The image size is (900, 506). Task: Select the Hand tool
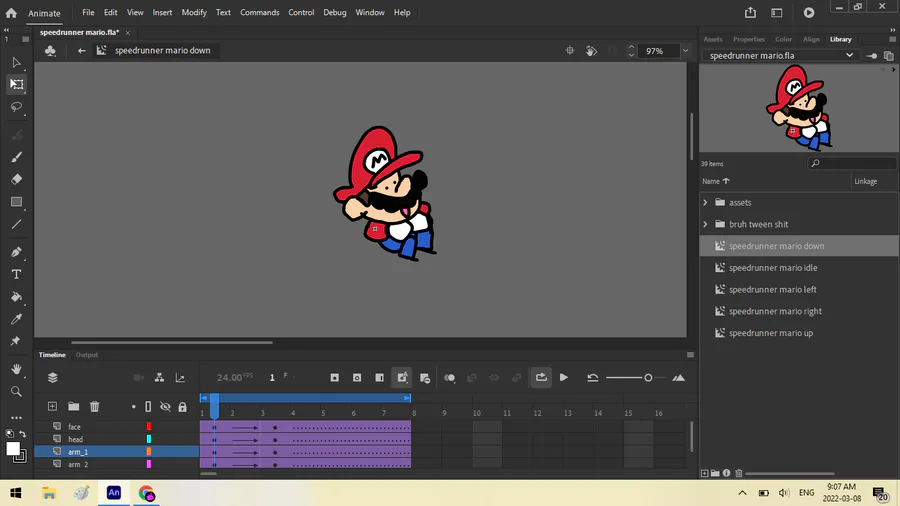point(16,369)
